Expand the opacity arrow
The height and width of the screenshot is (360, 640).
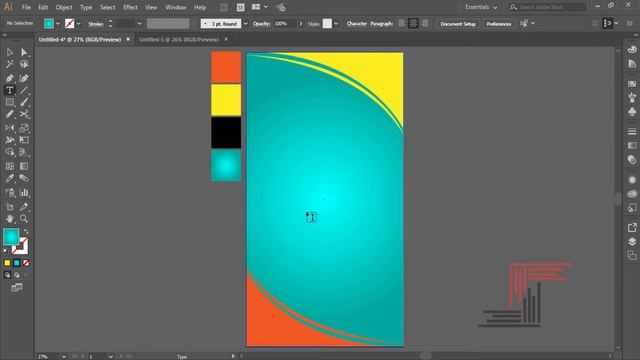point(301,24)
